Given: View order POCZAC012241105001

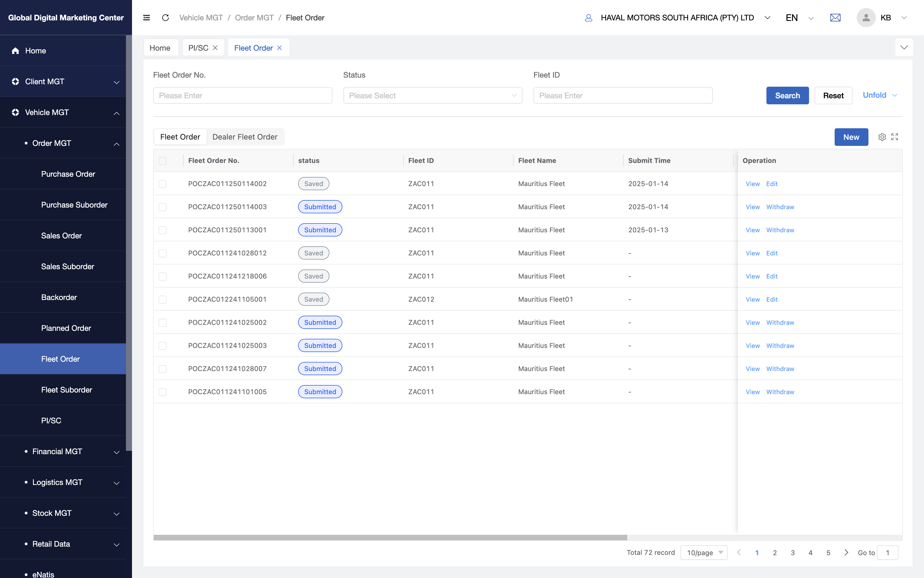Looking at the screenshot, I should pos(753,299).
